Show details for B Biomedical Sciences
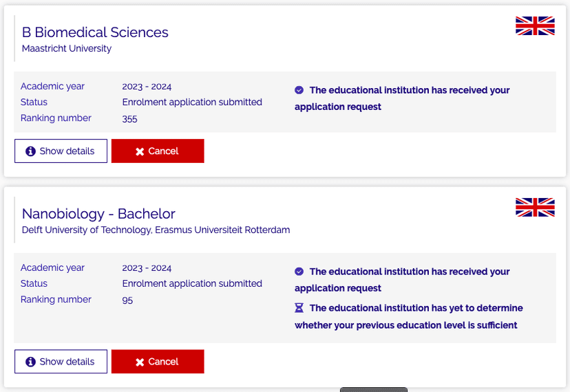570x392 pixels. click(x=61, y=151)
